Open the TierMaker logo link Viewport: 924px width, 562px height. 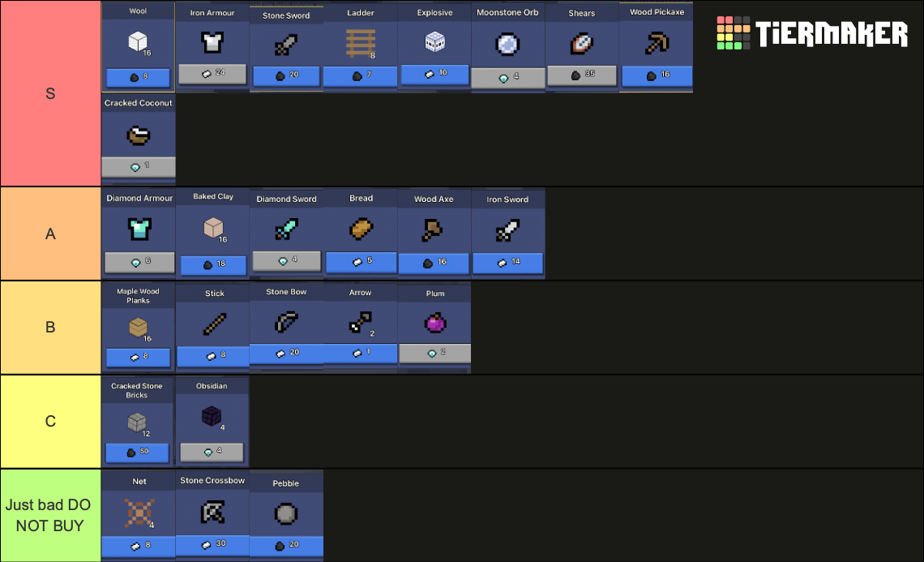pos(811,35)
